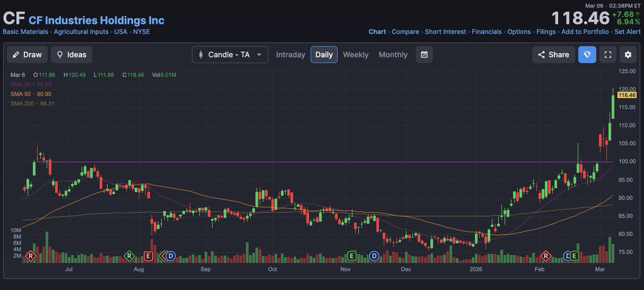Open the Draw tool
Viewport: 644px width, 290px height.
(27, 55)
